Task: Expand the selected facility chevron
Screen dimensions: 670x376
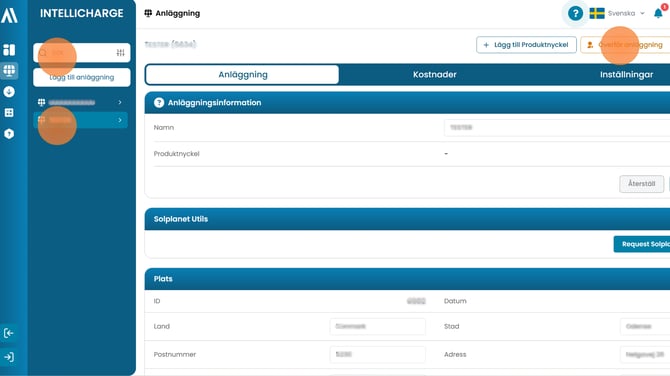Action: click(x=120, y=120)
